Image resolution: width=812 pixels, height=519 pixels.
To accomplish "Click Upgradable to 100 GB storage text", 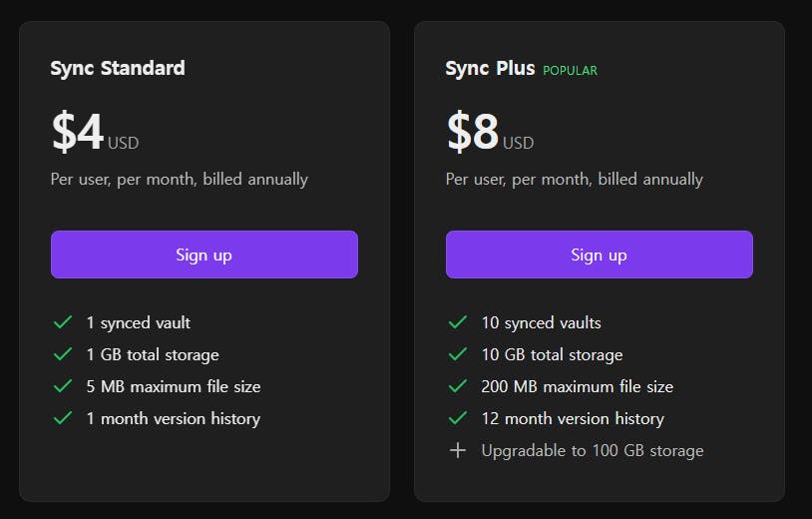I will click(x=593, y=450).
